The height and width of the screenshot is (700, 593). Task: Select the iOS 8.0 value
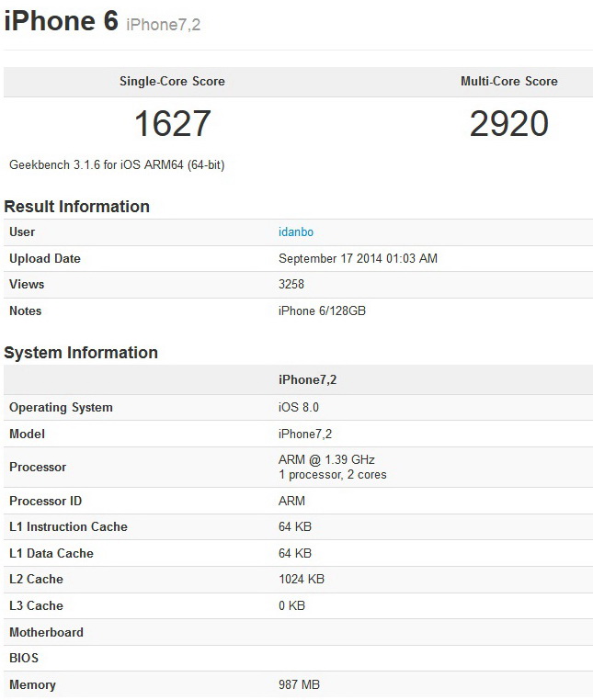[299, 407]
